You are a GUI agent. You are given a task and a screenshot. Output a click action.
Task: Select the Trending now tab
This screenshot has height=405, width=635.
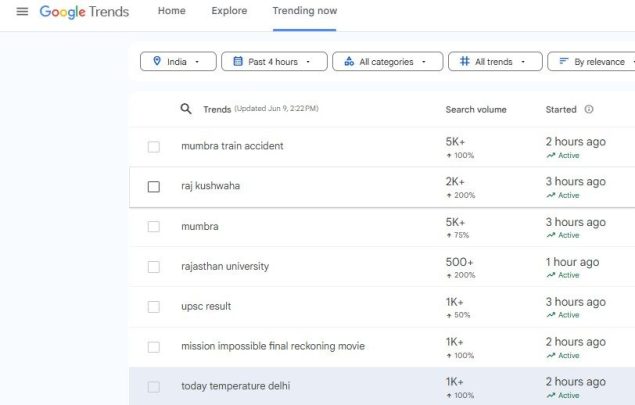(305, 11)
